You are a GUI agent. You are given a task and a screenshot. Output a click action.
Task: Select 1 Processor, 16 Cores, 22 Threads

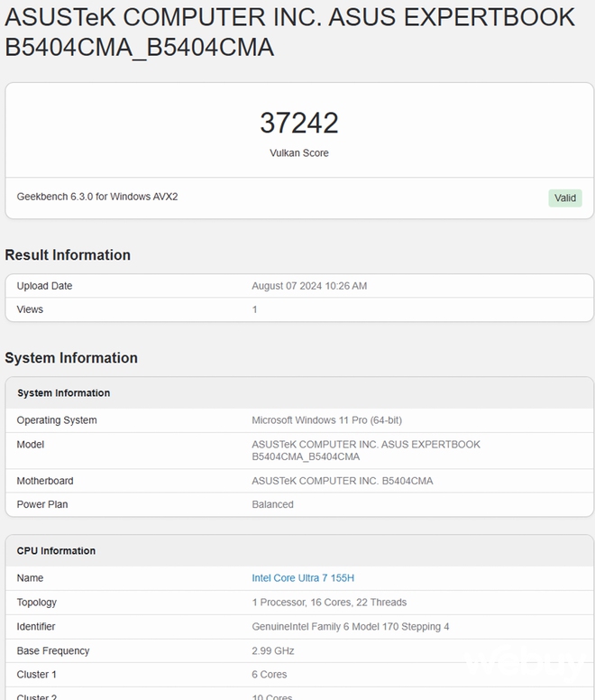[x=329, y=603]
